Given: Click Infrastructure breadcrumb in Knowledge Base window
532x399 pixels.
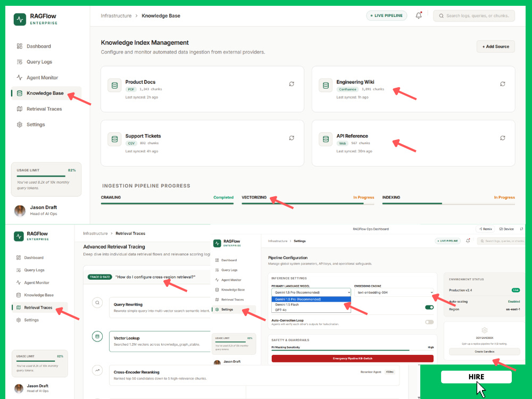Looking at the screenshot, I should click(116, 15).
